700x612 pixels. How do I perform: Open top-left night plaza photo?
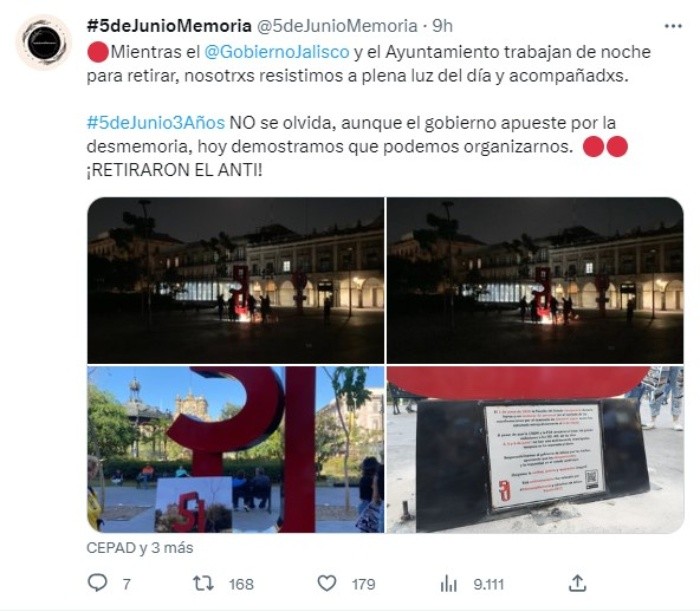[236, 280]
